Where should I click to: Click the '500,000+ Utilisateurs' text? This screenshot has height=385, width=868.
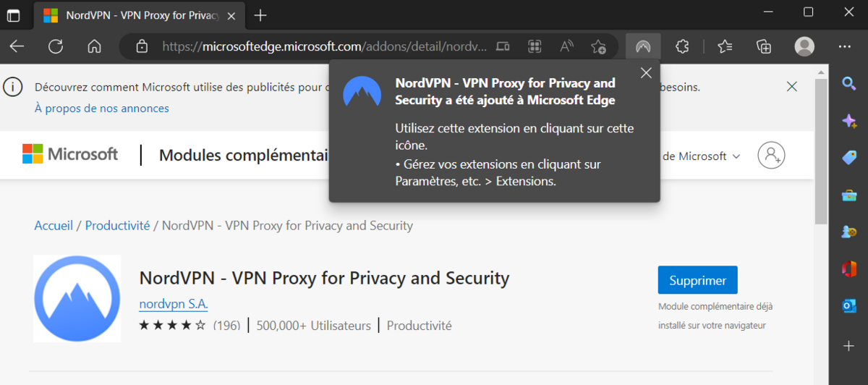[313, 326]
